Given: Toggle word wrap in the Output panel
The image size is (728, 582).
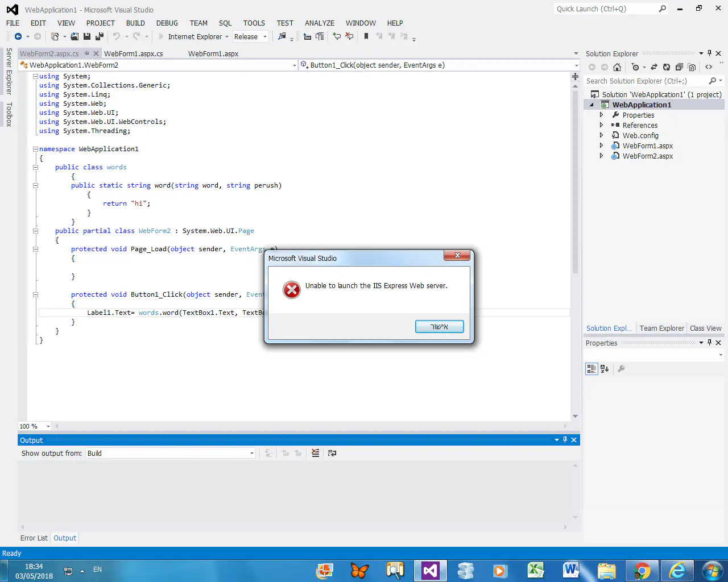Looking at the screenshot, I should [x=332, y=453].
